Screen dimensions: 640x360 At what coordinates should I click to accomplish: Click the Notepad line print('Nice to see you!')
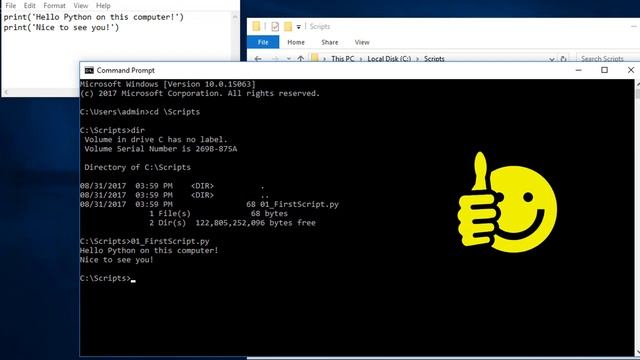pos(61,28)
